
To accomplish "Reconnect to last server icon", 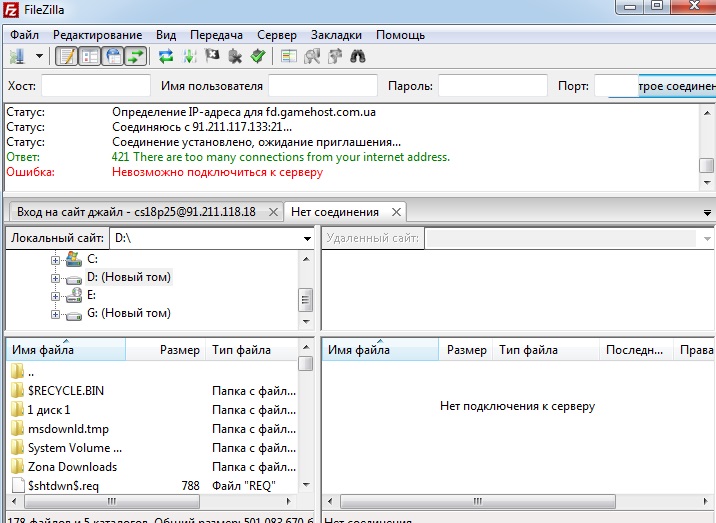I will [x=258, y=57].
